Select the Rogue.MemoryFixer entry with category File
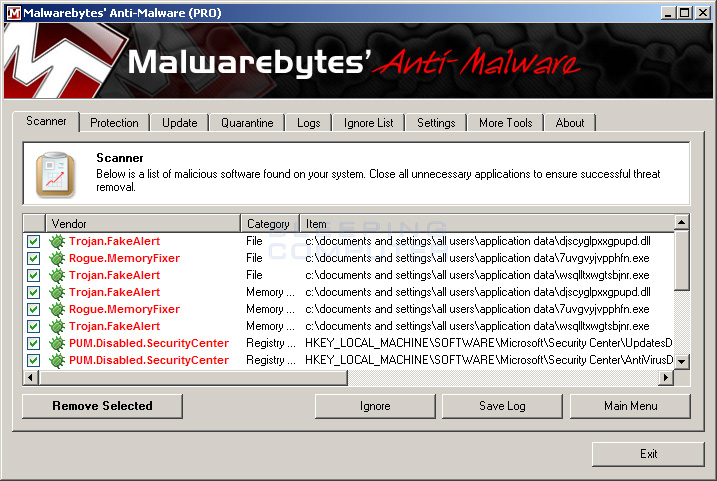This screenshot has height=481, width=717. (124, 258)
